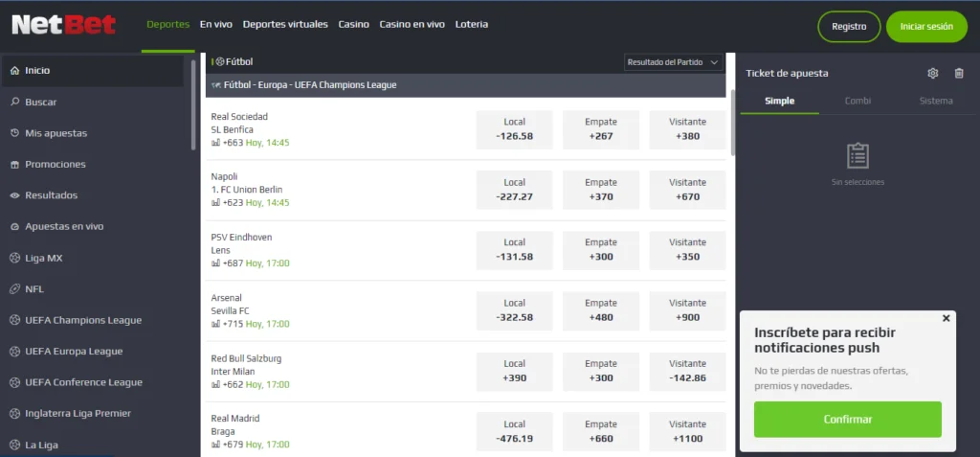
Task: Click UEFA Champions League sidebar ball icon
Action: pos(15,320)
